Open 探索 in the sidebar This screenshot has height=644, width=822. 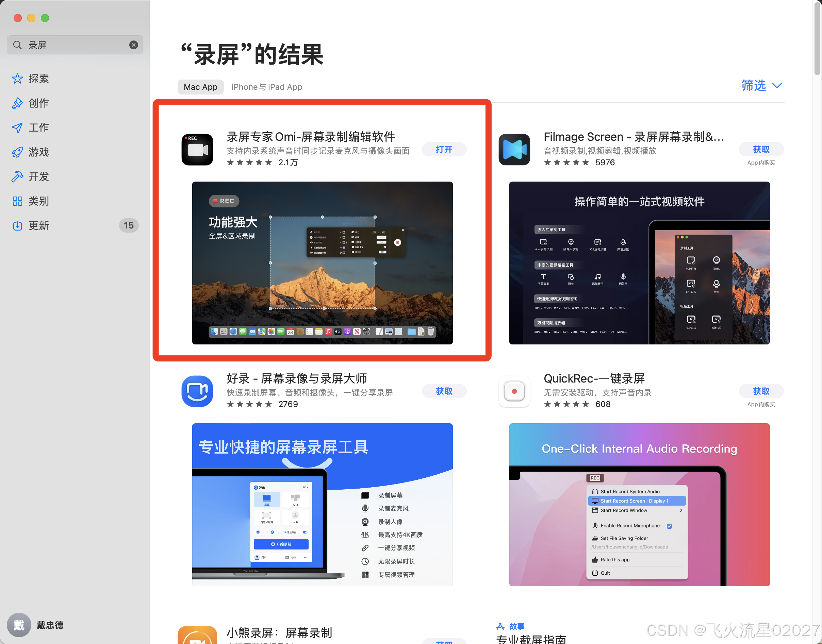pos(38,79)
